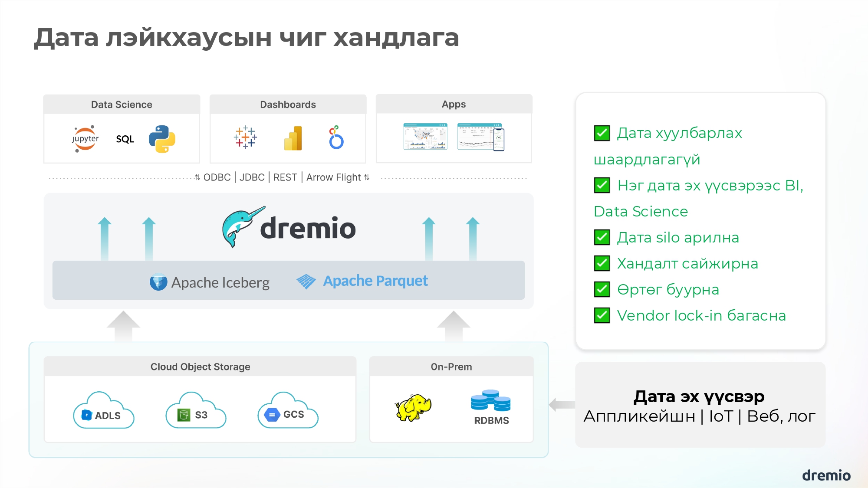Click the Hadoop elephant icon
The width and height of the screenshot is (868, 488).
[413, 407]
